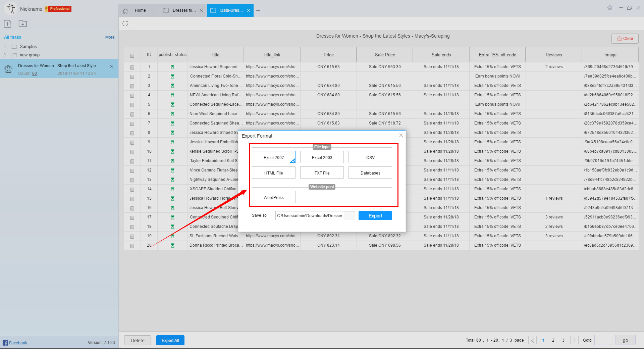
Task: Click the go button for page jump
Action: pos(626,340)
